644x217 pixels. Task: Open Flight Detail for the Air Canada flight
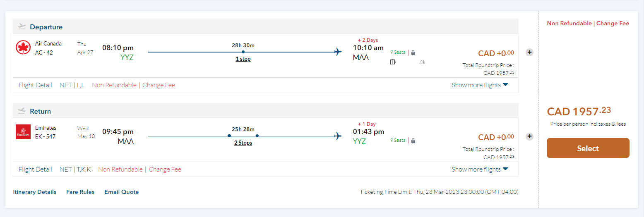[x=35, y=85]
